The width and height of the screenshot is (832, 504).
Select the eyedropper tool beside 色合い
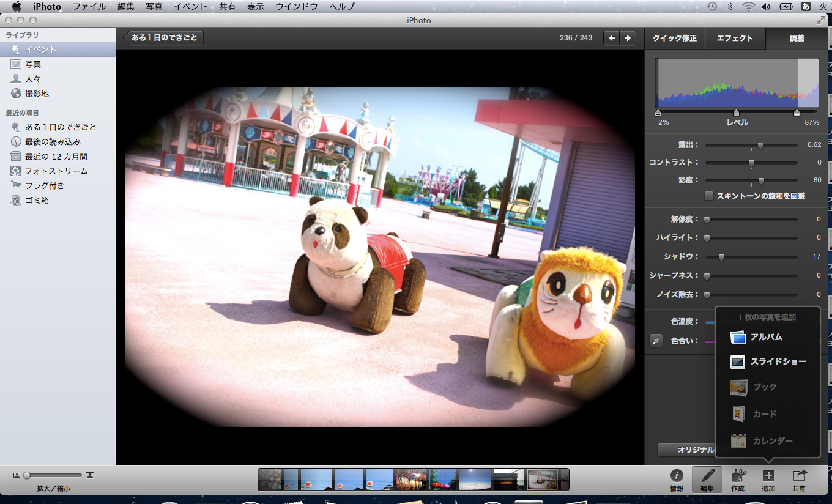tap(656, 341)
